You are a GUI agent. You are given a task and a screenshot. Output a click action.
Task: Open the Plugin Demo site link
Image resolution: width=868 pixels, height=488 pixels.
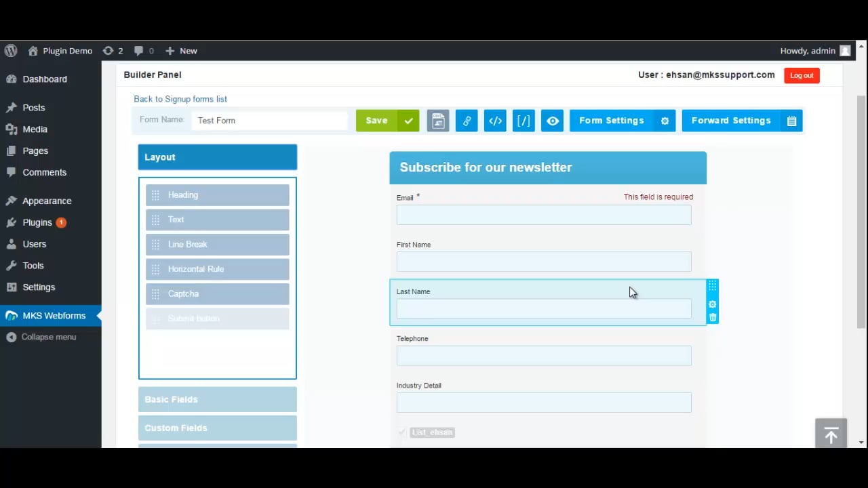click(60, 51)
